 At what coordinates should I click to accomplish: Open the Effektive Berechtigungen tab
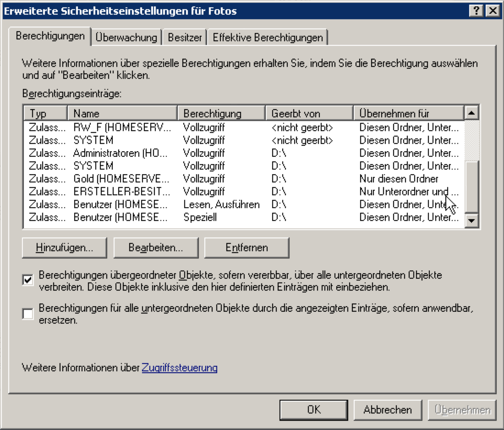[268, 38]
